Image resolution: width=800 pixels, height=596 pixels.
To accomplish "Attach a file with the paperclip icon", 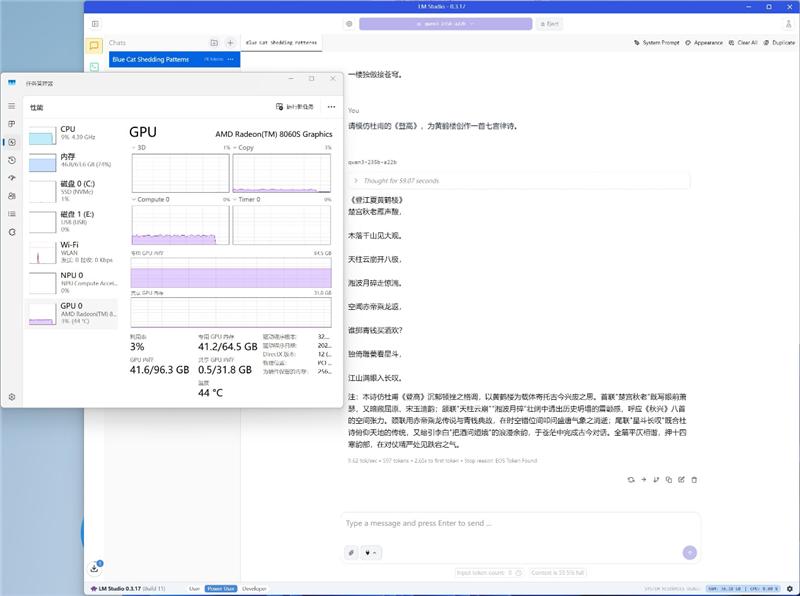I will 351,551.
